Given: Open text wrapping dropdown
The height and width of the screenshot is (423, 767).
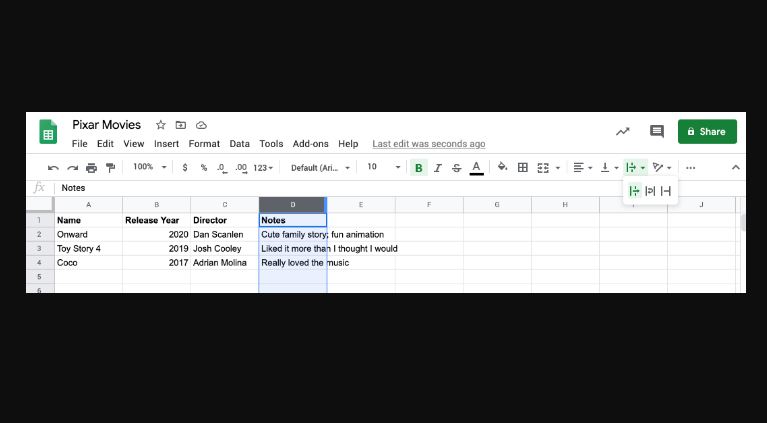Looking at the screenshot, I should [635, 168].
